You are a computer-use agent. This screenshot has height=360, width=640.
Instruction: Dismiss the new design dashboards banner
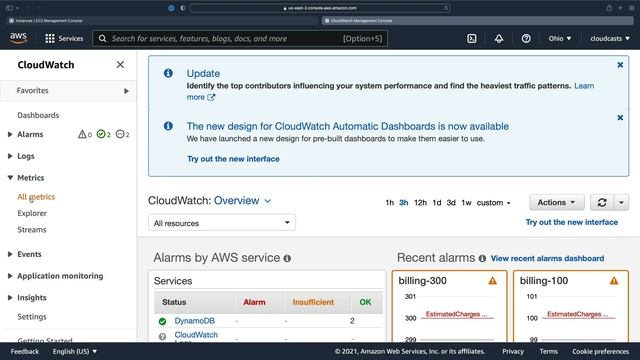pyautogui.click(x=620, y=118)
